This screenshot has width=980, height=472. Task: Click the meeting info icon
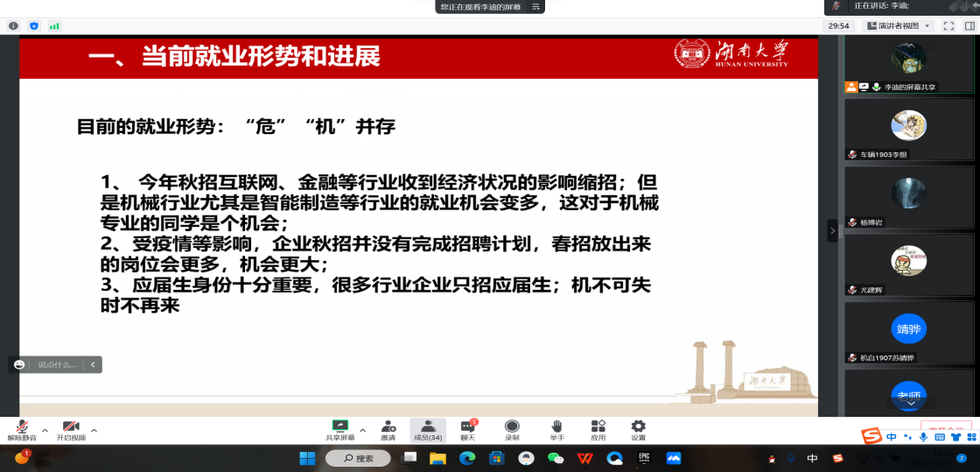click(x=13, y=26)
